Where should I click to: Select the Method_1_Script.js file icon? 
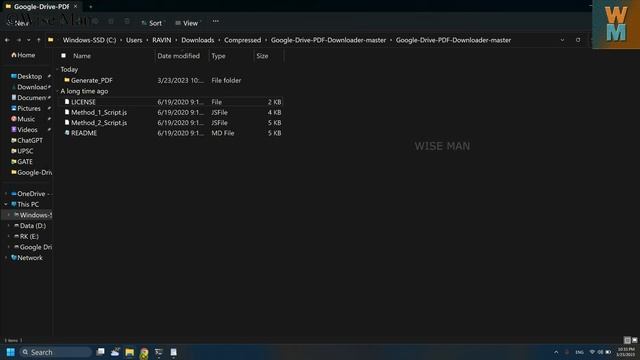tap(67, 112)
